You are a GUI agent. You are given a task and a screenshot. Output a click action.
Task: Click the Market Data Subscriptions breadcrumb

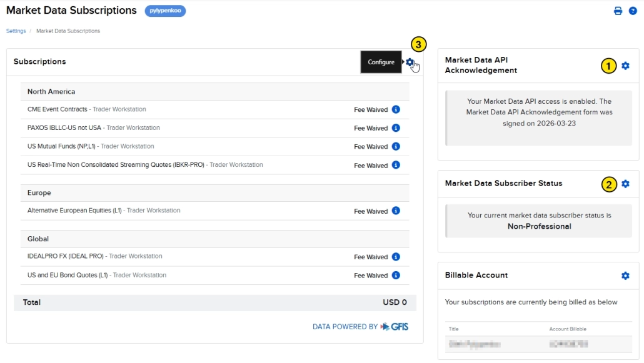[69, 31]
